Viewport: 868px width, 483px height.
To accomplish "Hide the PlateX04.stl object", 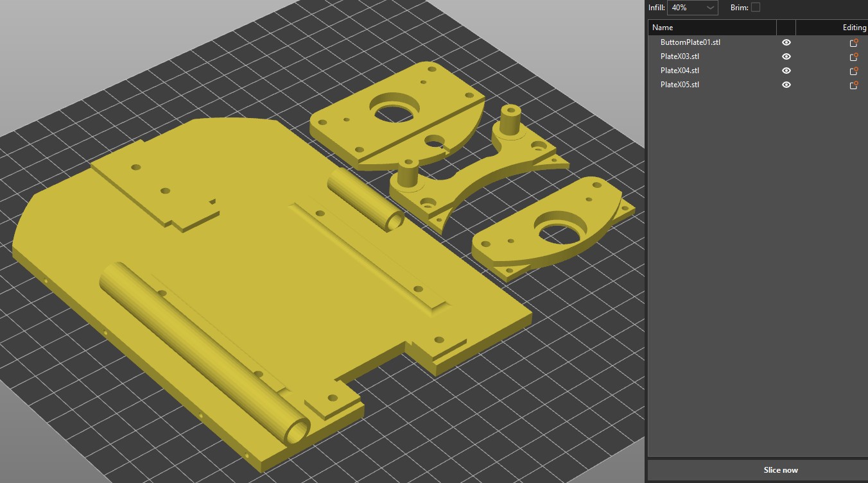I will click(x=786, y=71).
